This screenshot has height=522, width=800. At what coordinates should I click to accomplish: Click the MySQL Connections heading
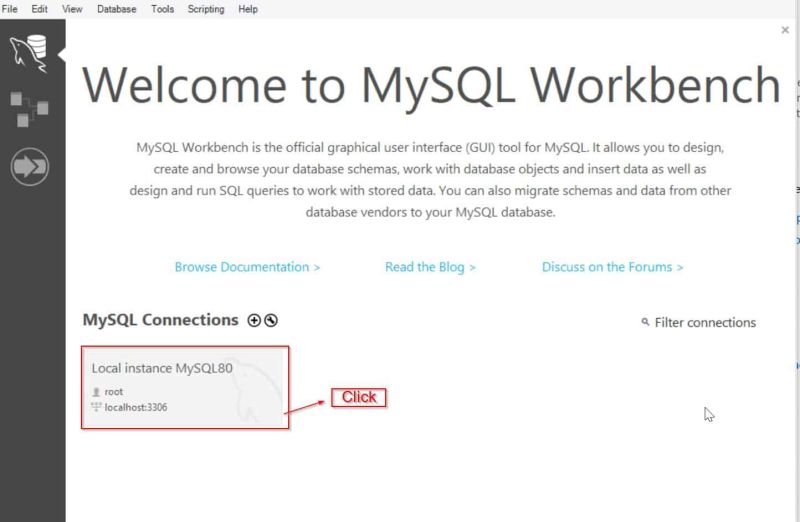point(160,320)
